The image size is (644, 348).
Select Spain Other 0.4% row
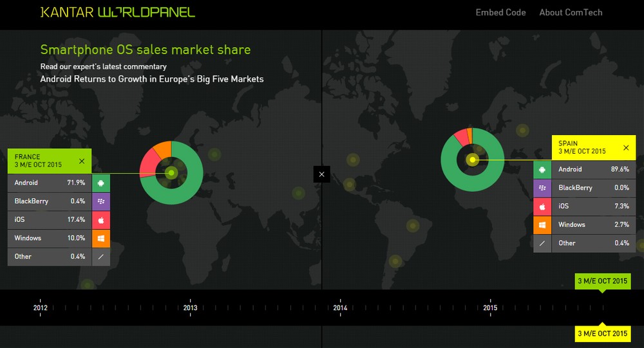(594, 243)
